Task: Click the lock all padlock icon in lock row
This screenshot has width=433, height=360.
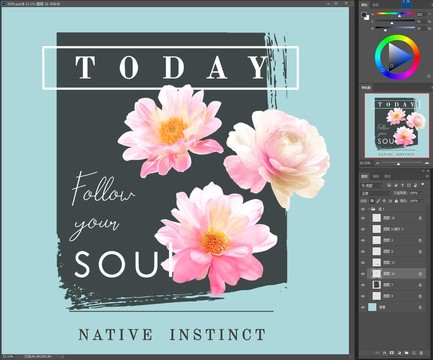Action: 396,201
